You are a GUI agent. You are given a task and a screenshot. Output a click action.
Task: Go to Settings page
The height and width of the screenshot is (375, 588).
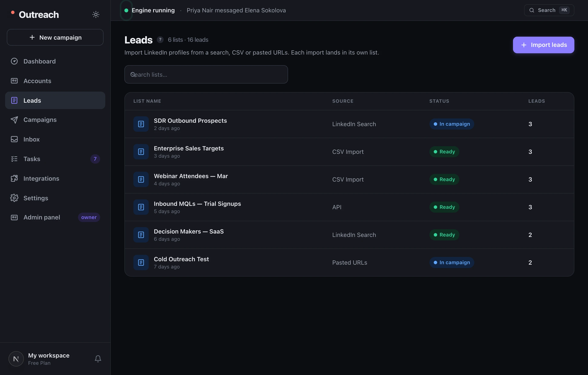click(55, 198)
